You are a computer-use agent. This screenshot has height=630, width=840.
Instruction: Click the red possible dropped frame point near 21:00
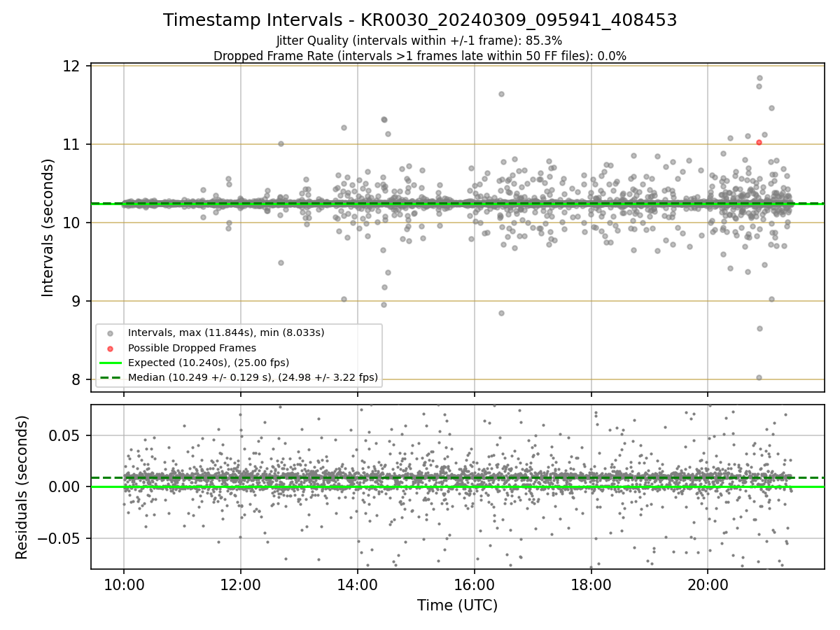point(759,142)
